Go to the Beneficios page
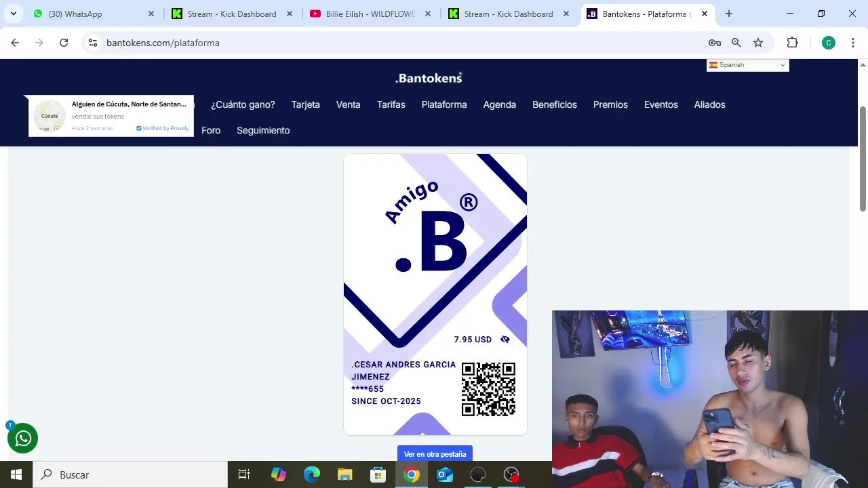Image resolution: width=868 pixels, height=488 pixels. tap(555, 104)
